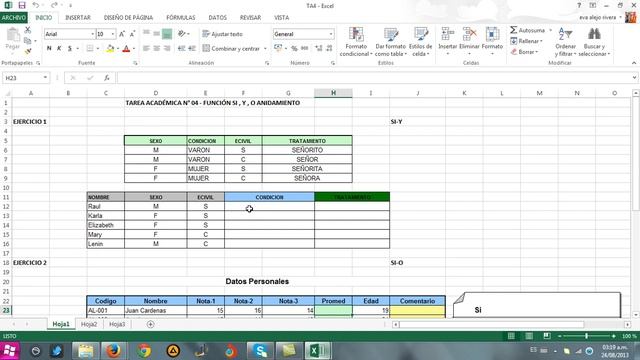This screenshot has width=640, height=360.
Task: Open Chrome from the taskbar
Action: [144, 351]
